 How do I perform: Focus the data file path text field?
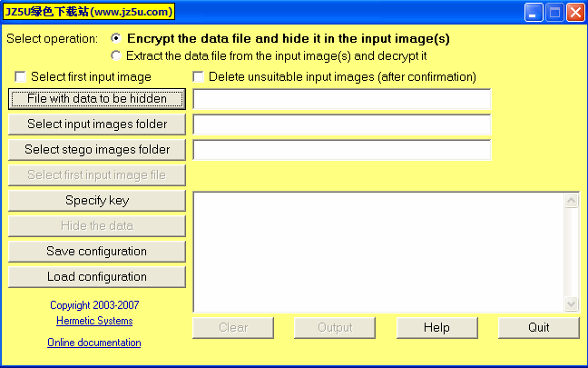click(x=341, y=99)
